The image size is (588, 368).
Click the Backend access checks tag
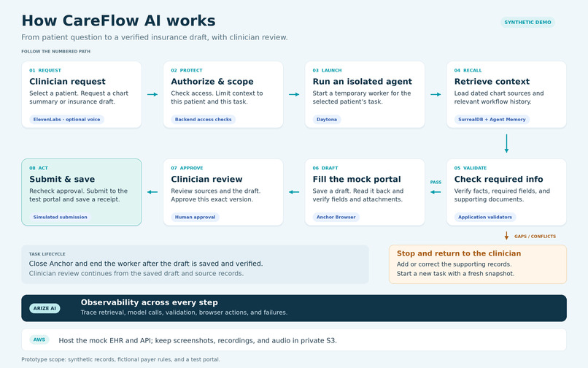tap(204, 120)
